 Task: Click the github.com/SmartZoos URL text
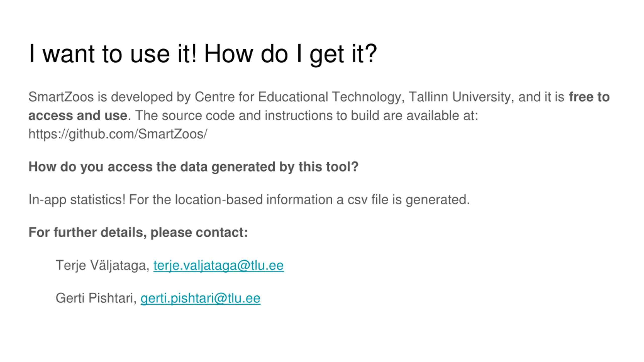point(118,134)
